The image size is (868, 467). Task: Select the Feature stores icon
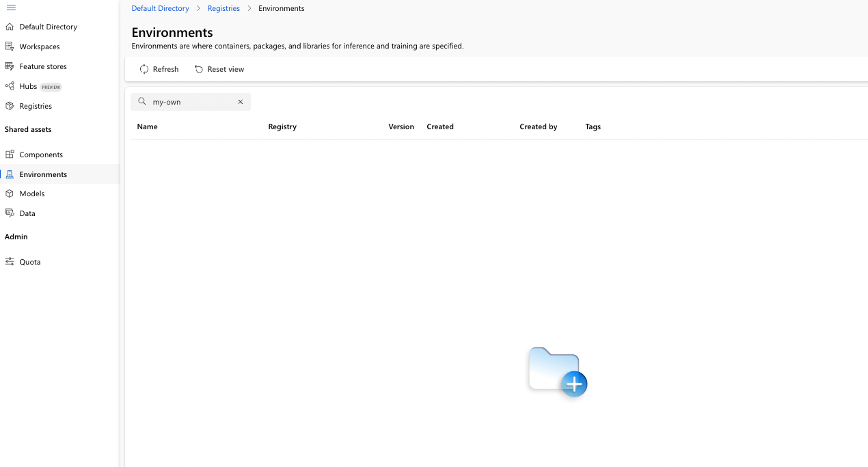coord(10,66)
